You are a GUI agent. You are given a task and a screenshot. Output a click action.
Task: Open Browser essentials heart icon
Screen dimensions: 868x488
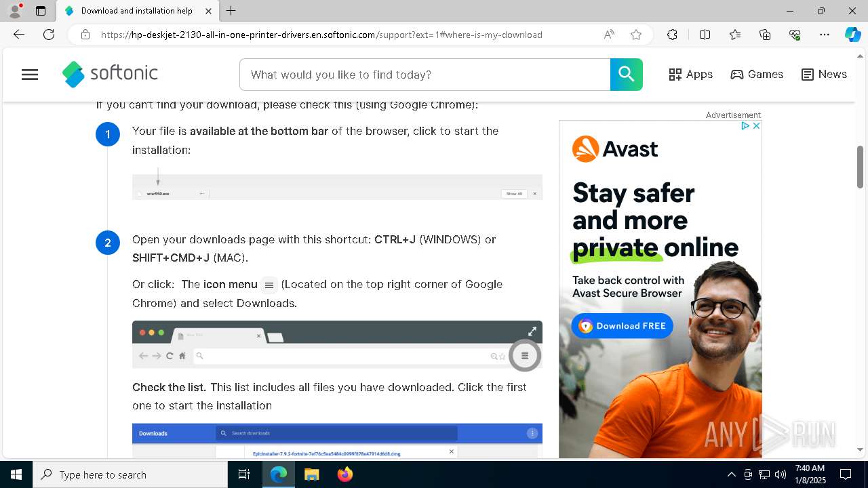click(x=795, y=35)
